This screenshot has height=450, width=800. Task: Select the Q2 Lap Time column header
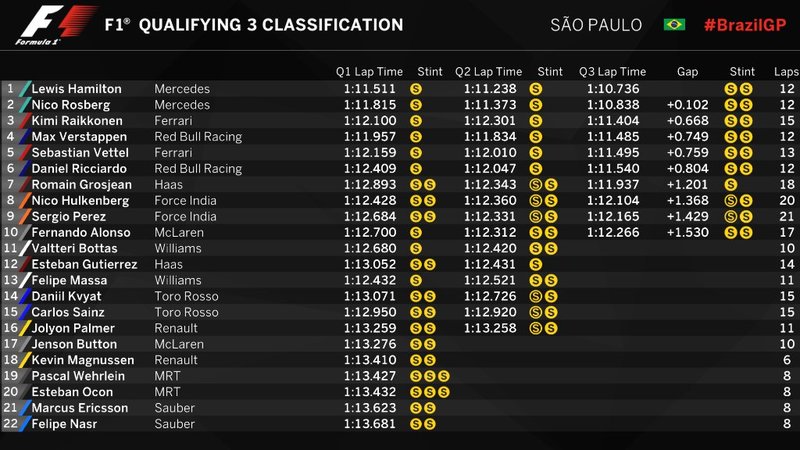[489, 72]
